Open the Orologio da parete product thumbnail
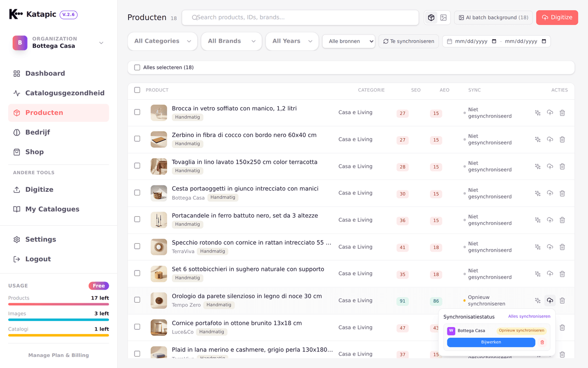This screenshot has width=588, height=368. [x=159, y=300]
